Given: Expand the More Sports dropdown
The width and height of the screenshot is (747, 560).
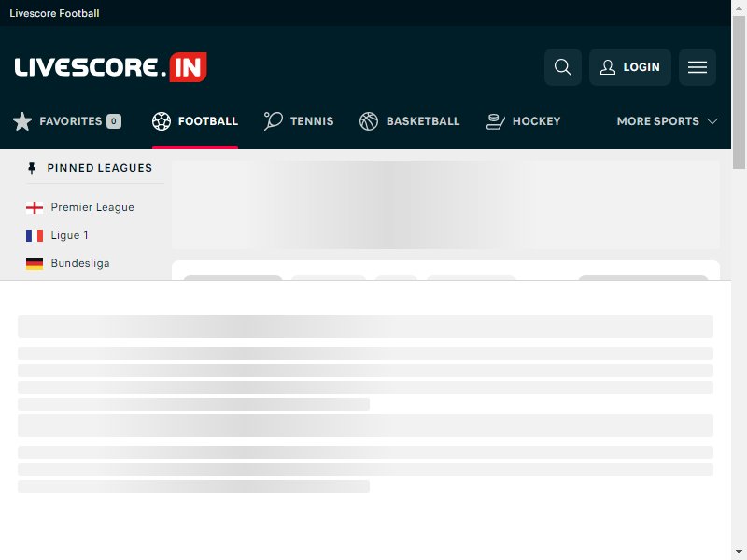Looking at the screenshot, I should [x=667, y=121].
